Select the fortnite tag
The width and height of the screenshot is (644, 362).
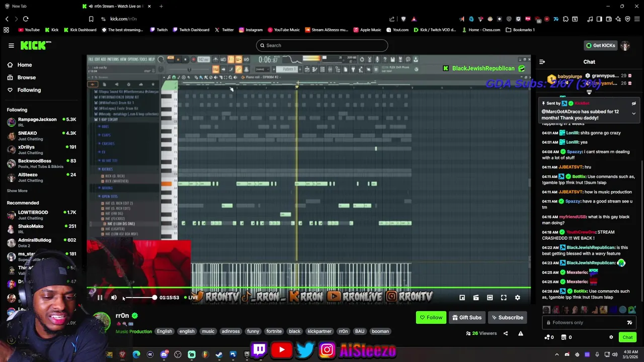tap(274, 331)
